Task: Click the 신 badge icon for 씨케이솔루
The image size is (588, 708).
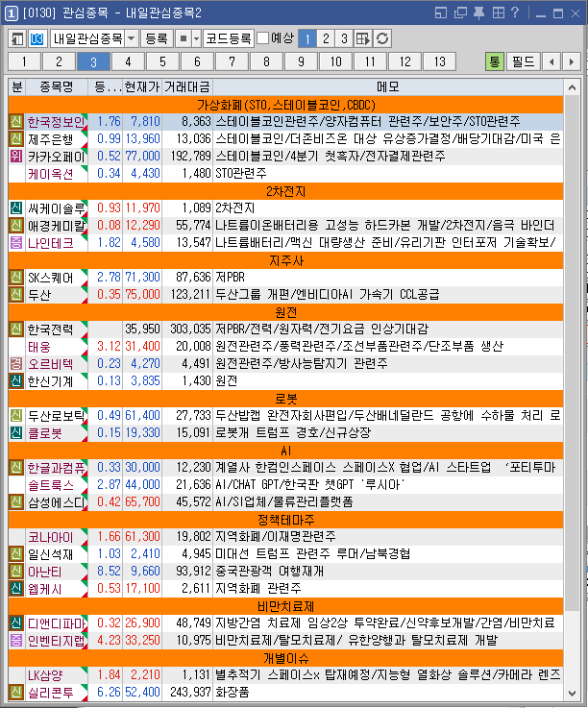Action: [x=16, y=208]
